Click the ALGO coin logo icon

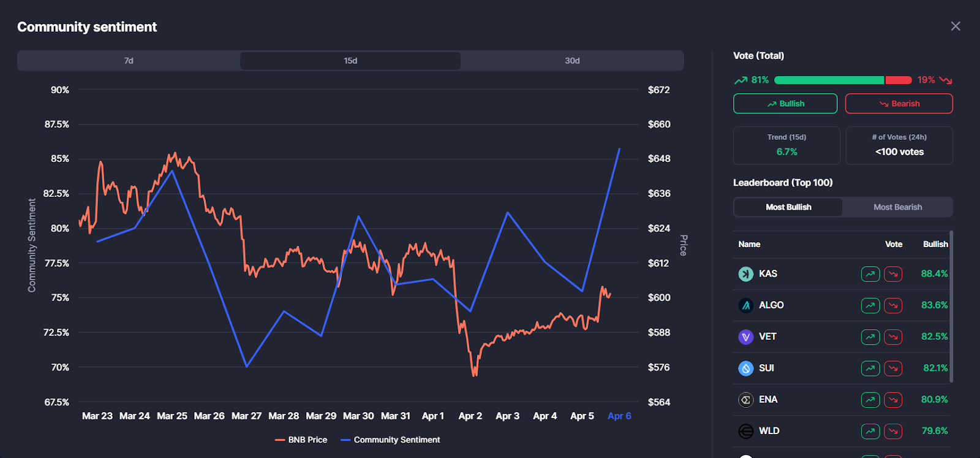pyautogui.click(x=745, y=305)
